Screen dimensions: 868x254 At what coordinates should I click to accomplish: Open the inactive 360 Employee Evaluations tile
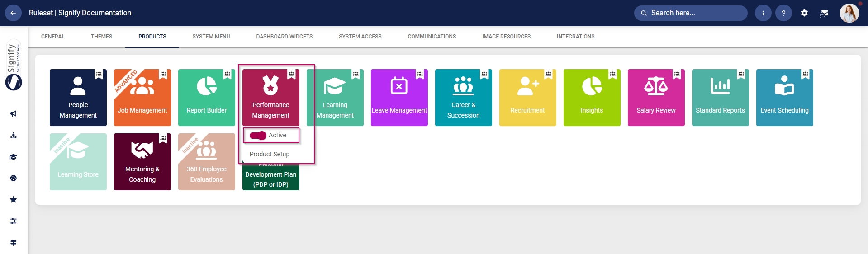point(207,162)
